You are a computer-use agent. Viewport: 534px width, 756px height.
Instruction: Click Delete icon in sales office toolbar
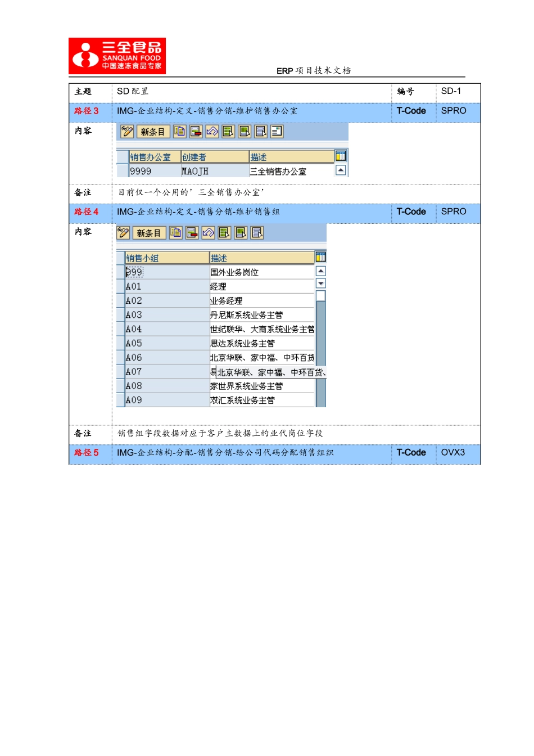[x=196, y=132]
